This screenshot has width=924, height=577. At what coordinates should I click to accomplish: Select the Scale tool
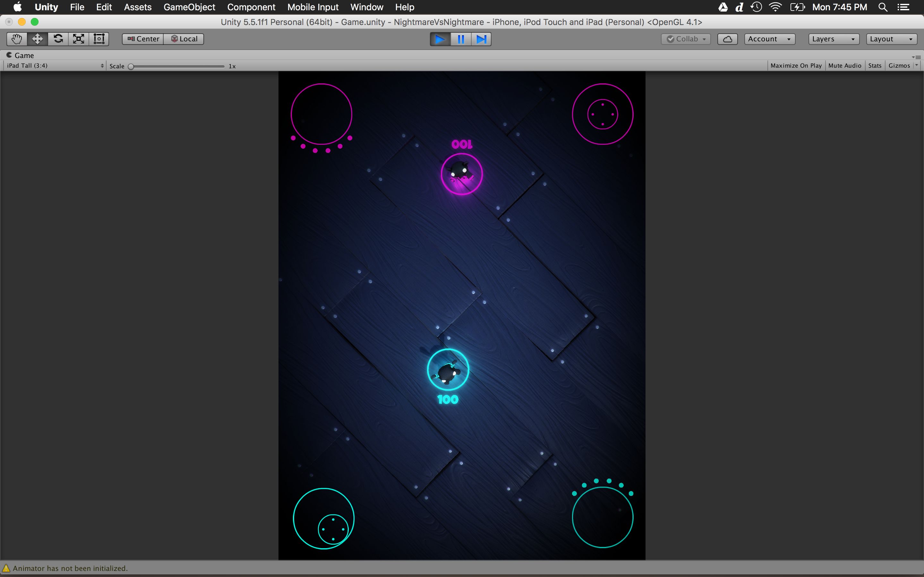79,39
